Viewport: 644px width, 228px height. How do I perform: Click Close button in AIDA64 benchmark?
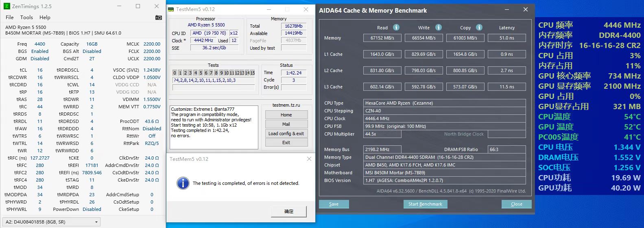(516, 204)
